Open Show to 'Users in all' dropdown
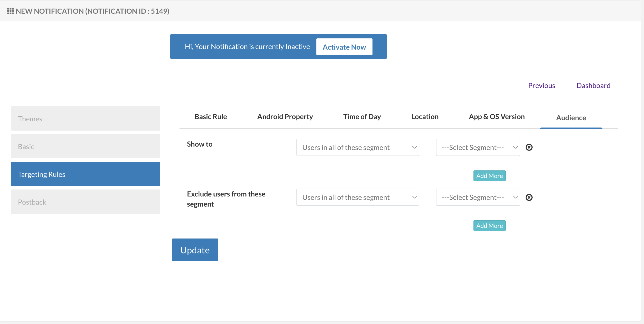 [x=357, y=147]
